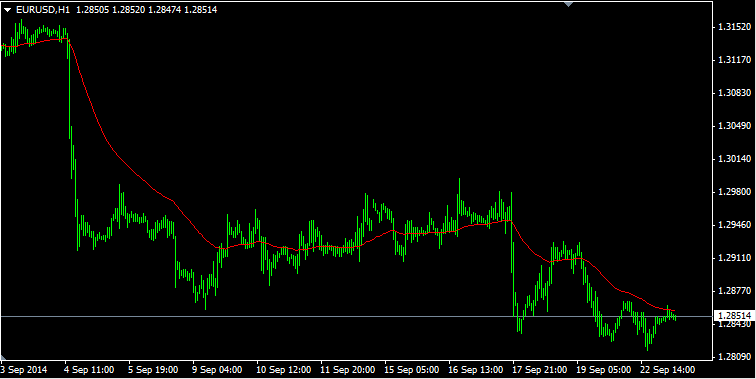
Task: Click the 1.29800 price scale label
Action: coord(734,192)
